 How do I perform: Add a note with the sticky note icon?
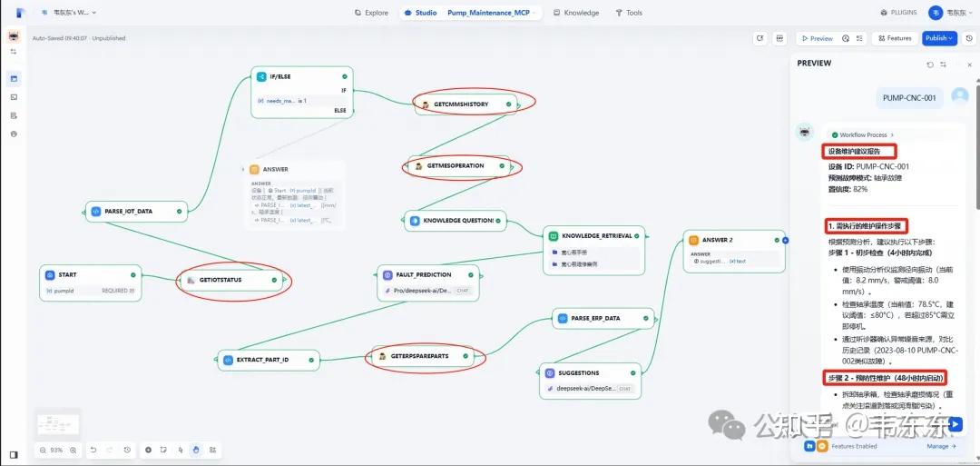coord(163,450)
